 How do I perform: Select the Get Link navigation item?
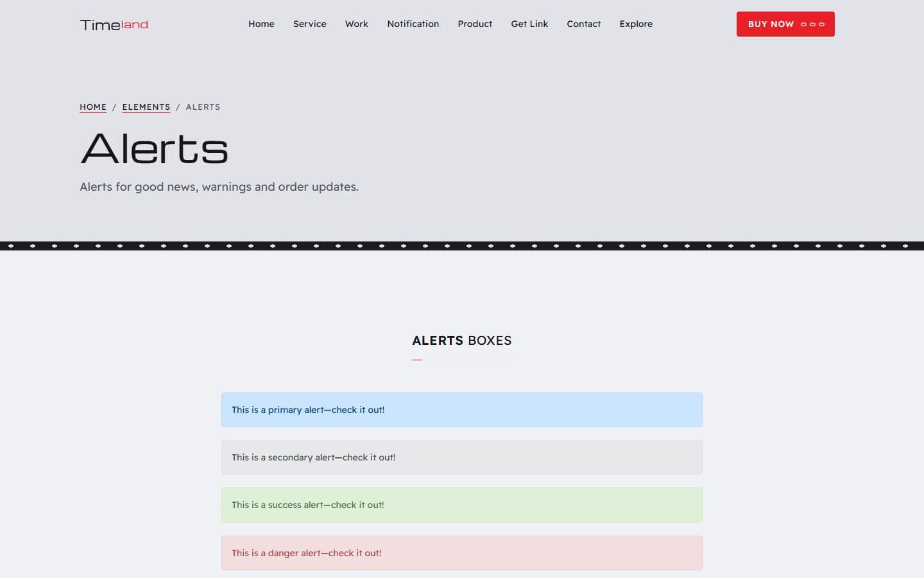click(x=529, y=24)
